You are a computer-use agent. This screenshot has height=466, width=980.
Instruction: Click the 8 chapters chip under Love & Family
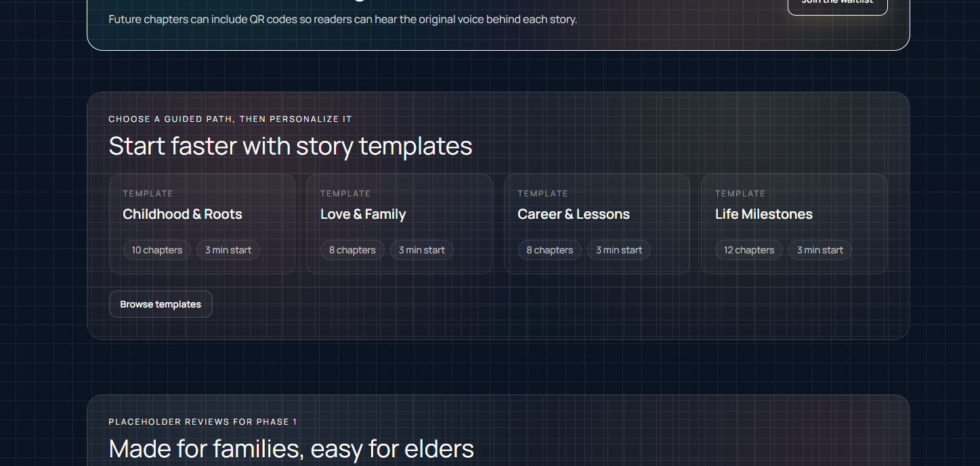tap(352, 250)
